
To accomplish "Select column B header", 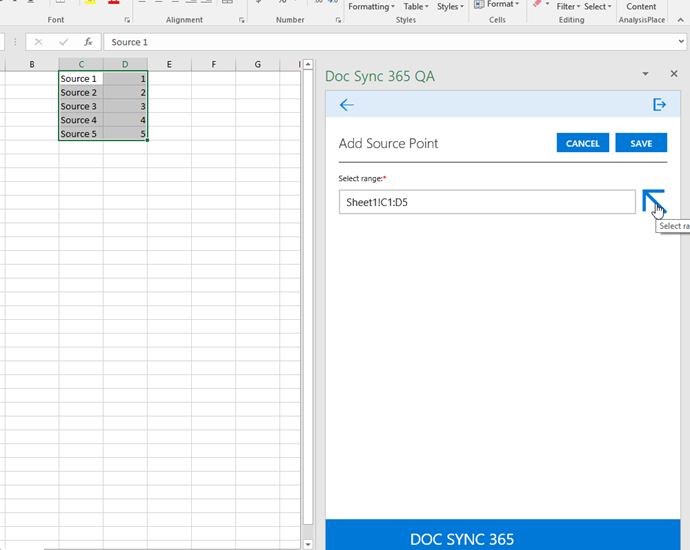I will pos(32,64).
